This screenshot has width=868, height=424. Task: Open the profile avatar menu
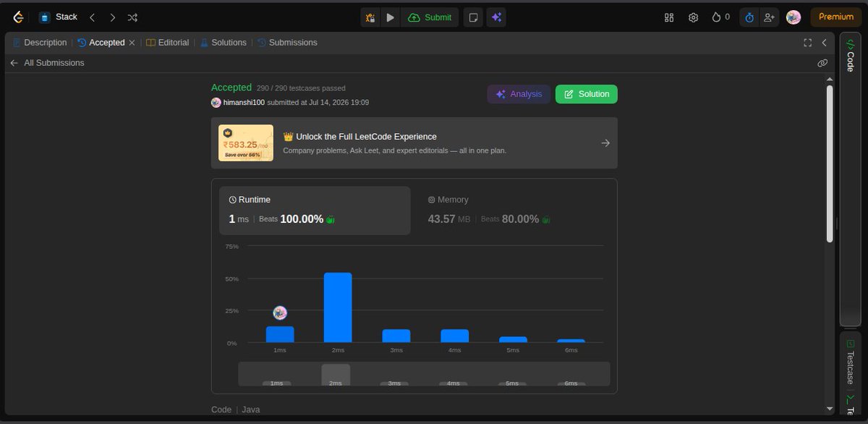tap(793, 17)
